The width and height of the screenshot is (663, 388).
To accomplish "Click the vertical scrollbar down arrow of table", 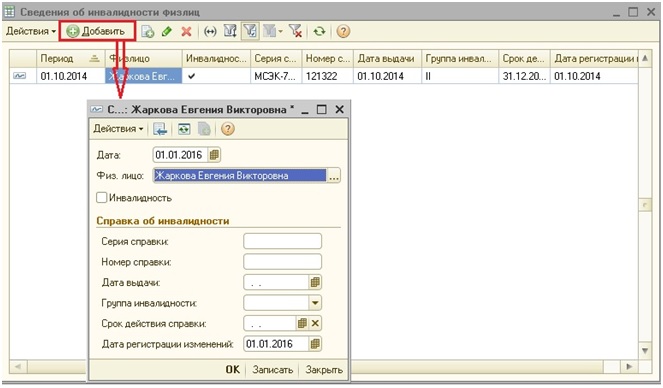I will 645,350.
